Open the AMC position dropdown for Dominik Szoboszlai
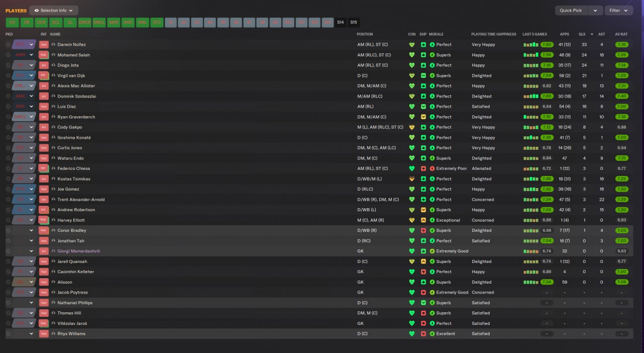This screenshot has width=644, height=353. 24,96
